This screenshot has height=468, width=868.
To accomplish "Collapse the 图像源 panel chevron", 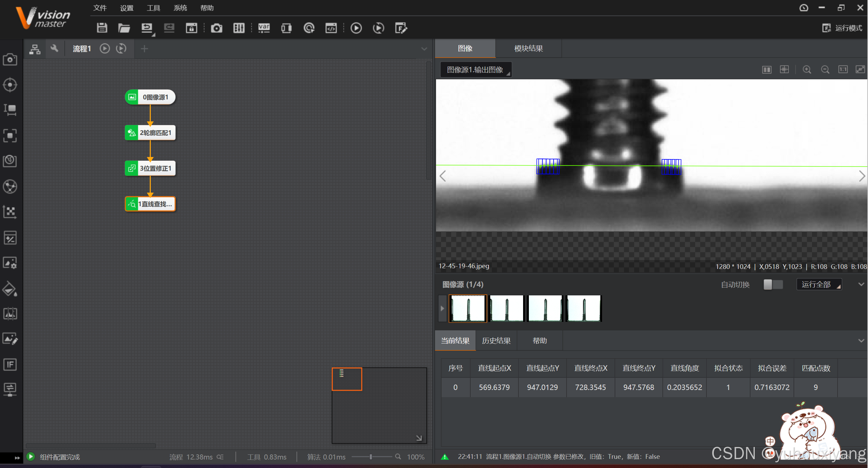I will point(861,284).
